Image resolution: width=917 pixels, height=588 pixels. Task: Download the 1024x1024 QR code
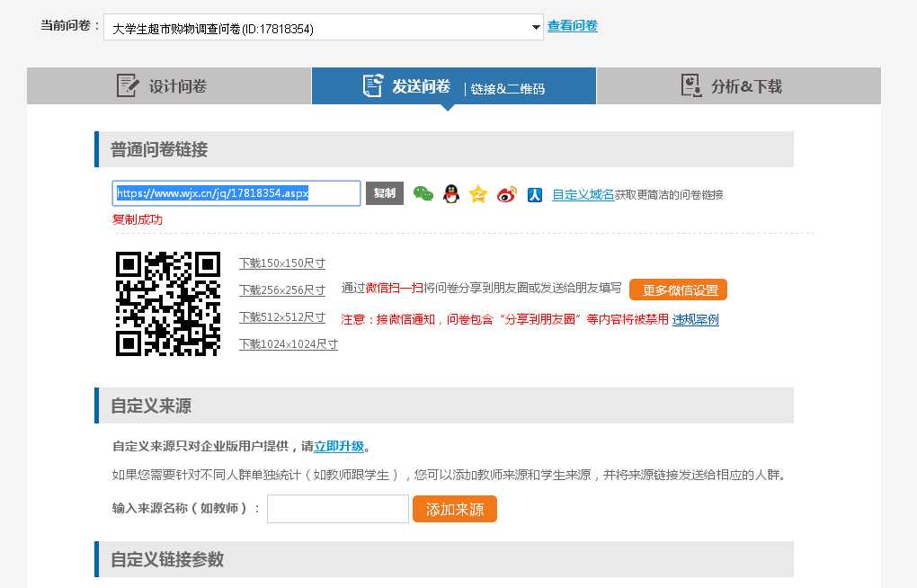[x=289, y=344]
